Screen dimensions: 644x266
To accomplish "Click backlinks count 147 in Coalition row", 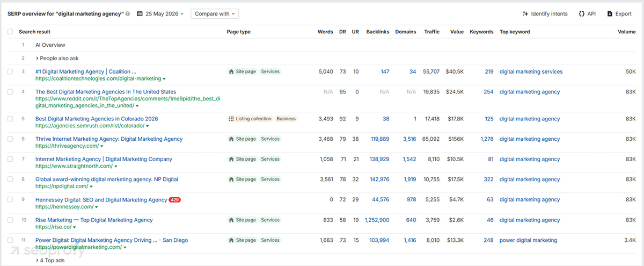I will click(x=385, y=71).
